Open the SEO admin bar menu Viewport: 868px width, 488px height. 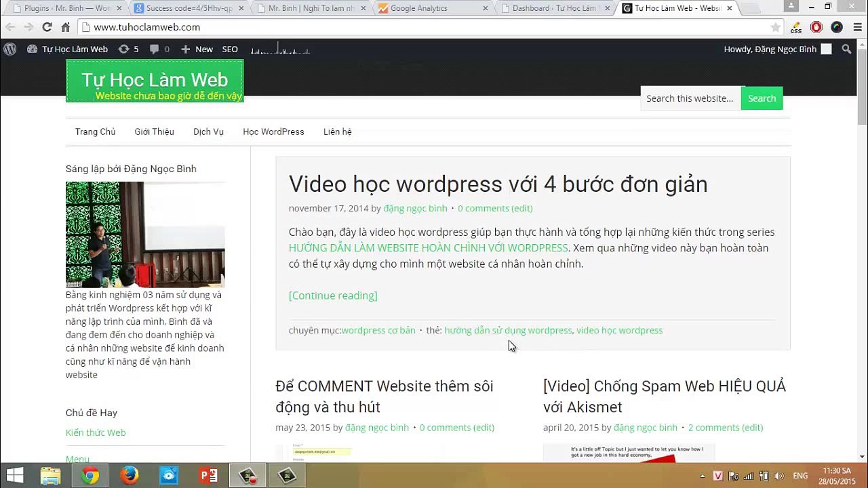230,49
